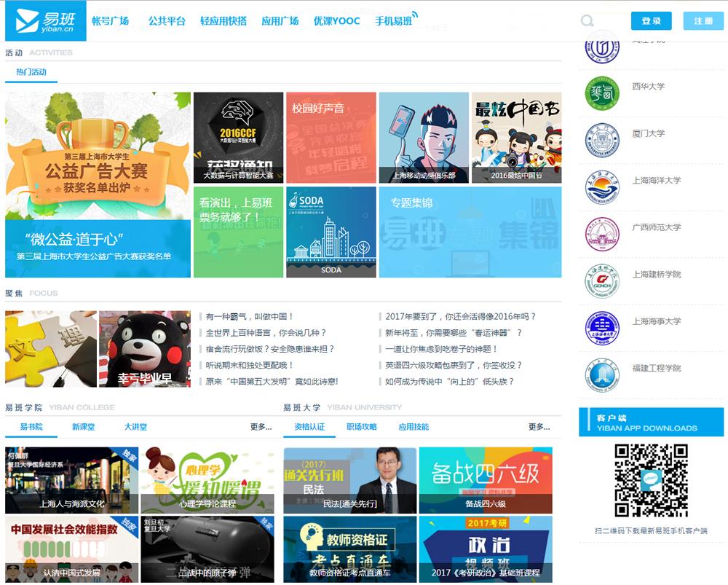Switch to the 新课堂 tab

[83, 427]
